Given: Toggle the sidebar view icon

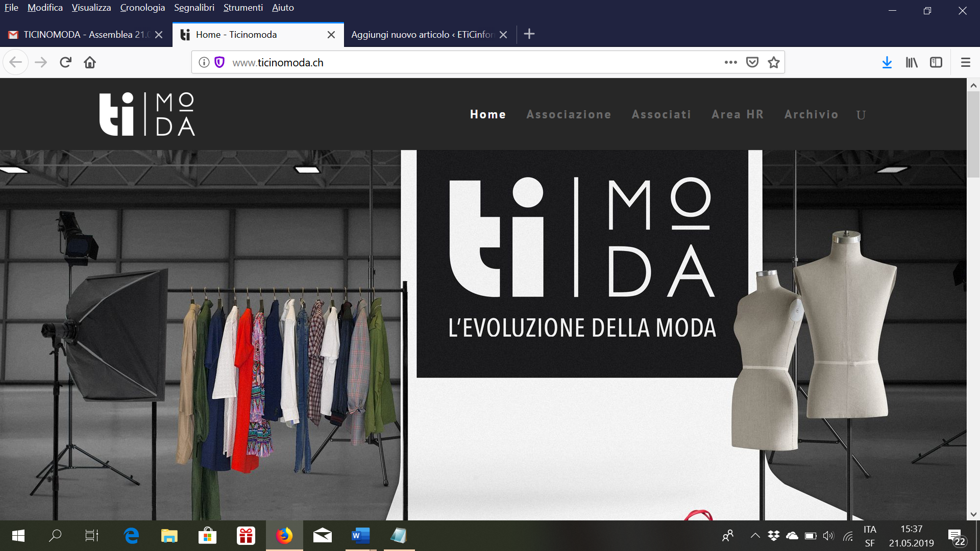Looking at the screenshot, I should click(936, 62).
